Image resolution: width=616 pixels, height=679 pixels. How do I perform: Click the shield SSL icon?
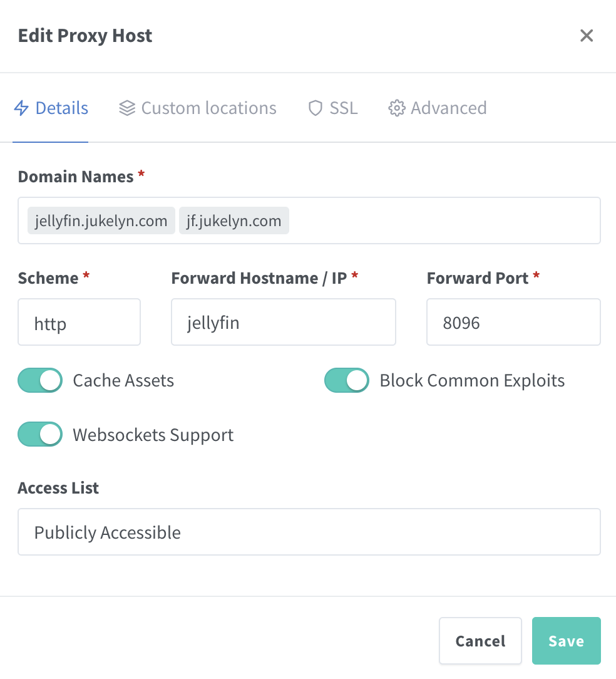point(316,108)
